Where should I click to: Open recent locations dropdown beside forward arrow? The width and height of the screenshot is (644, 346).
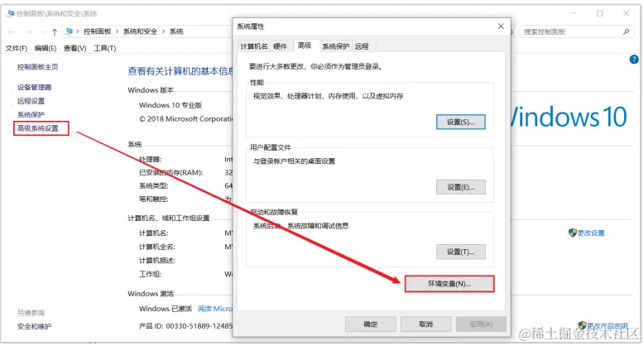coord(43,31)
